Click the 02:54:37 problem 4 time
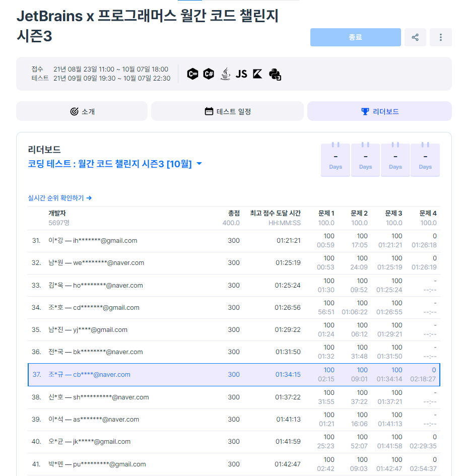The image size is (464, 476). click(423, 469)
